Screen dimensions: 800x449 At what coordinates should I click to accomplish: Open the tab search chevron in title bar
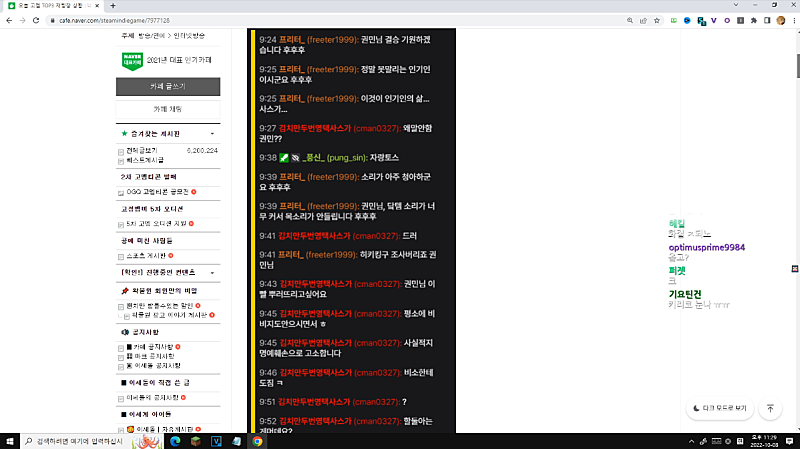coord(736,5)
